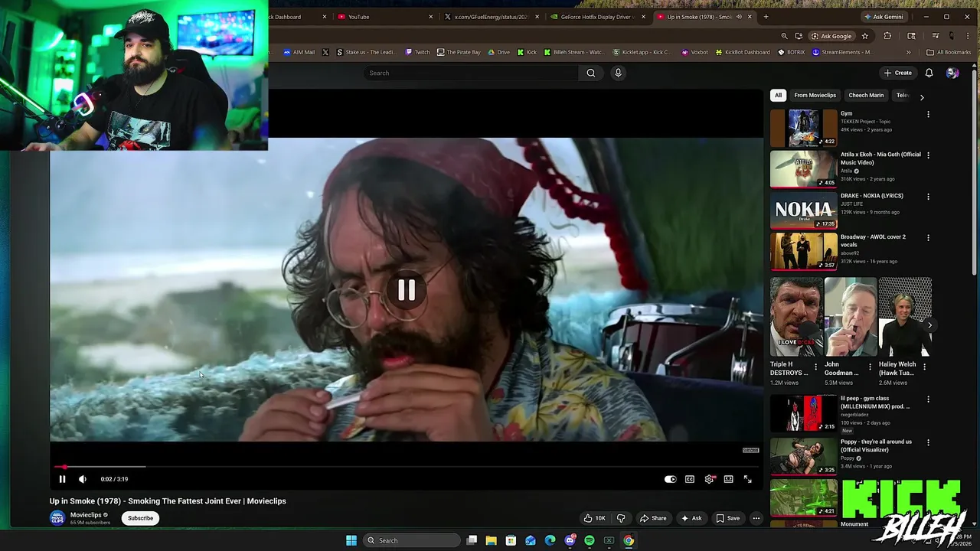Screen dimensions: 980x551
Task: Click the YouTube search magnifier button
Action: coord(590,73)
